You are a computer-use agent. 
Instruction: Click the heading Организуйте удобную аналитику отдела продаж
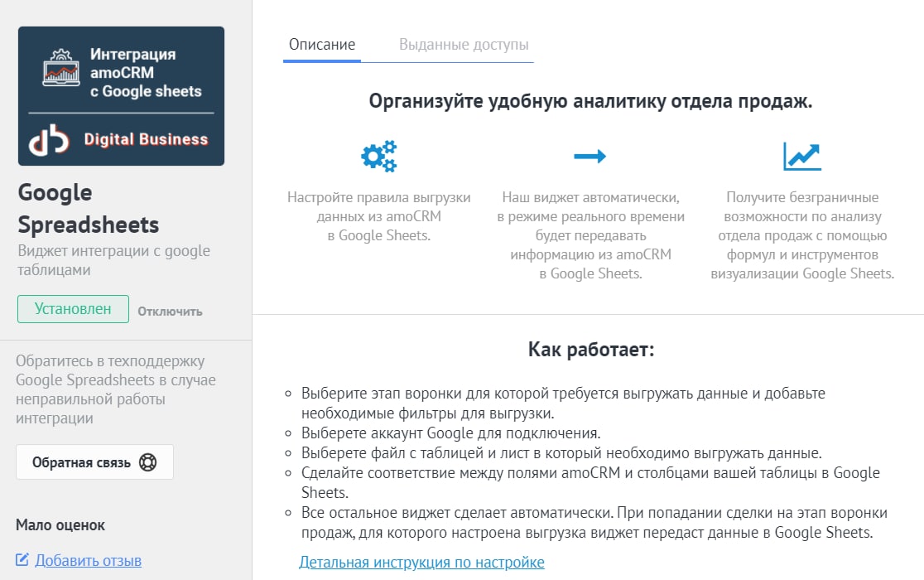click(x=590, y=101)
